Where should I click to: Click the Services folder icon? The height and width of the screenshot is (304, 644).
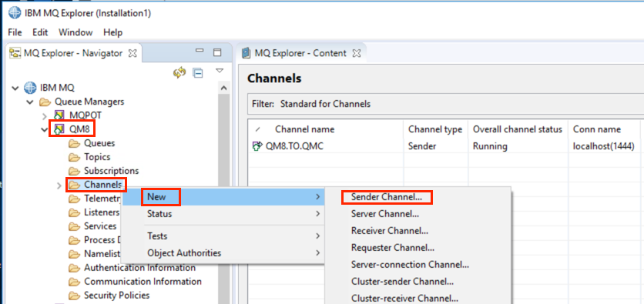[74, 226]
